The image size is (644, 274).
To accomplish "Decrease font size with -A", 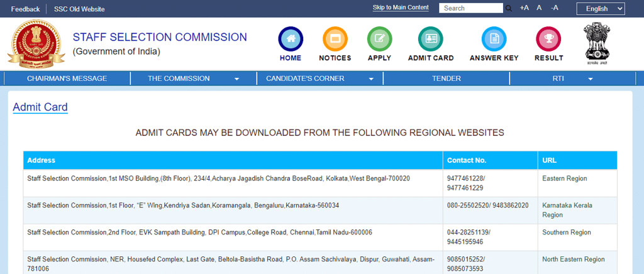I will 554,8.
